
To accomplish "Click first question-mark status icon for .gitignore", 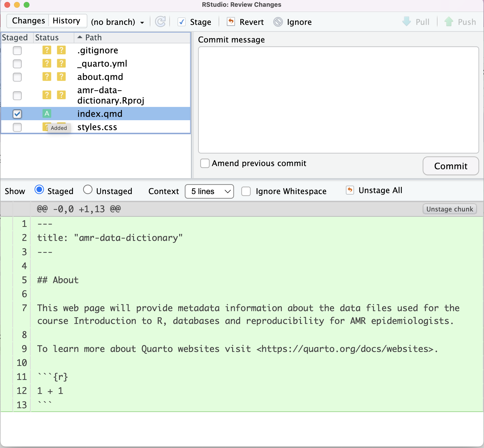I will click(47, 50).
